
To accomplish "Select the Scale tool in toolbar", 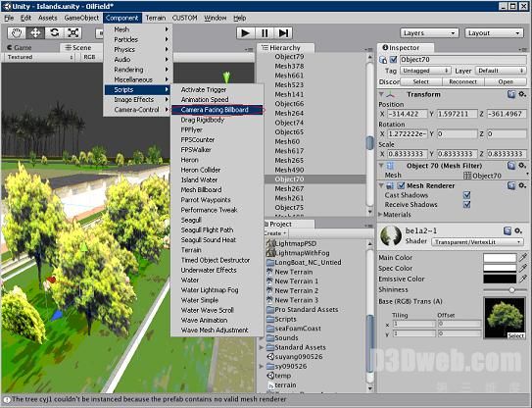I will click(x=73, y=33).
